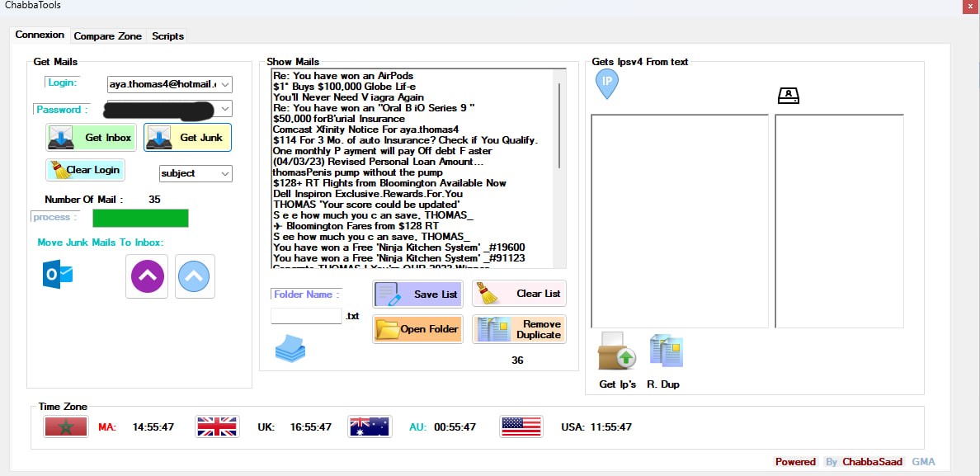This screenshot has height=476, width=980.
Task: Switch to the Compare Zone tab
Action: [x=108, y=36]
